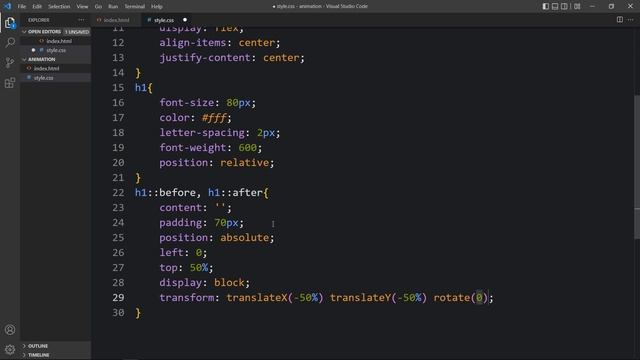Toggle panel layout icon
The width and height of the screenshot is (640, 360).
pyautogui.click(x=555, y=6)
